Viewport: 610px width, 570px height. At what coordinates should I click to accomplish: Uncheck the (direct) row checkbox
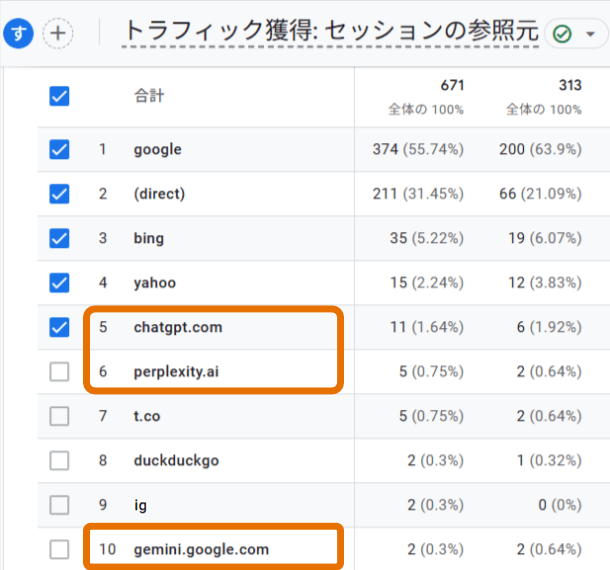(x=59, y=194)
